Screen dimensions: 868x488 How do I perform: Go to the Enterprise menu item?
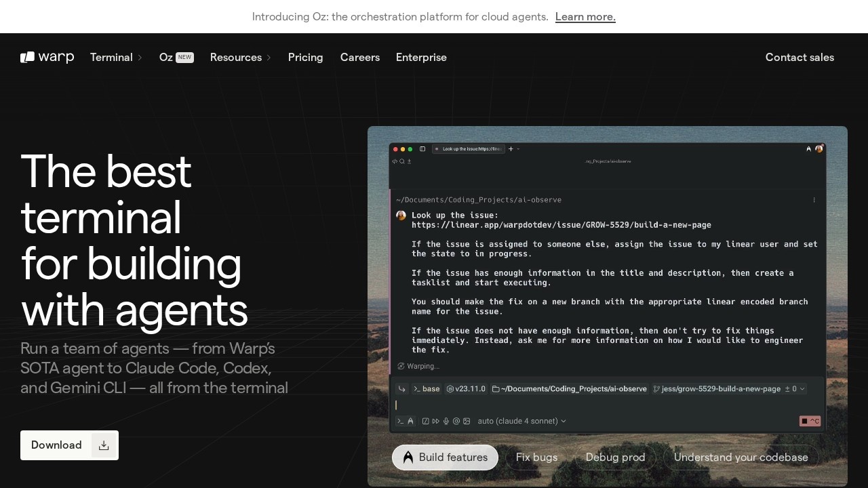(421, 58)
